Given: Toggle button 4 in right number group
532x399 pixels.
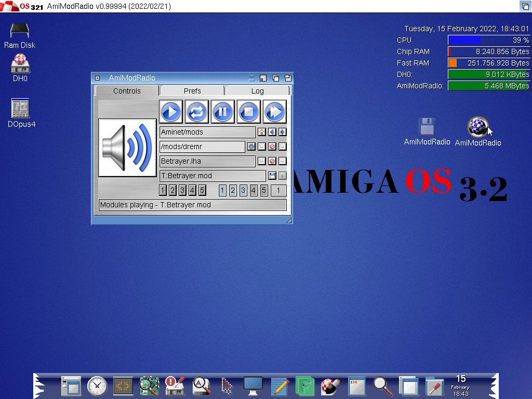Looking at the screenshot, I should [254, 190].
